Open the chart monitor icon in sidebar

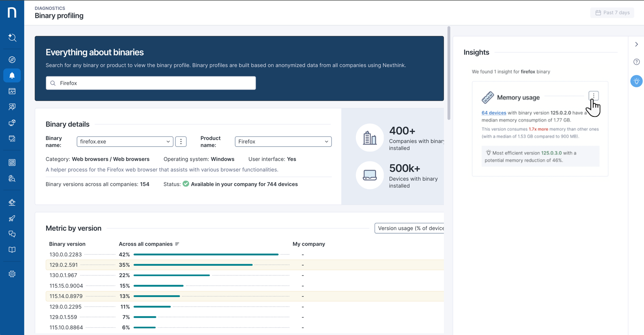pos(12,91)
